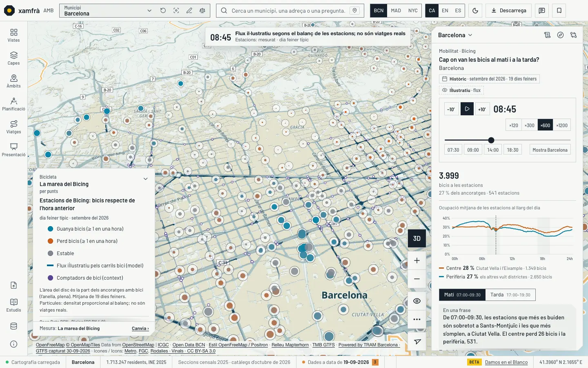Open the three-dots more map options

(417, 319)
